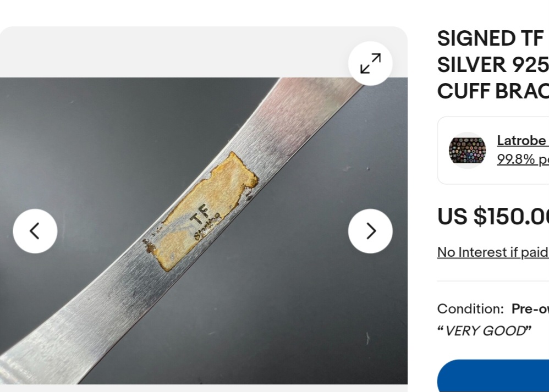Advance to the next listing photo
The image size is (549, 392).
[370, 231]
